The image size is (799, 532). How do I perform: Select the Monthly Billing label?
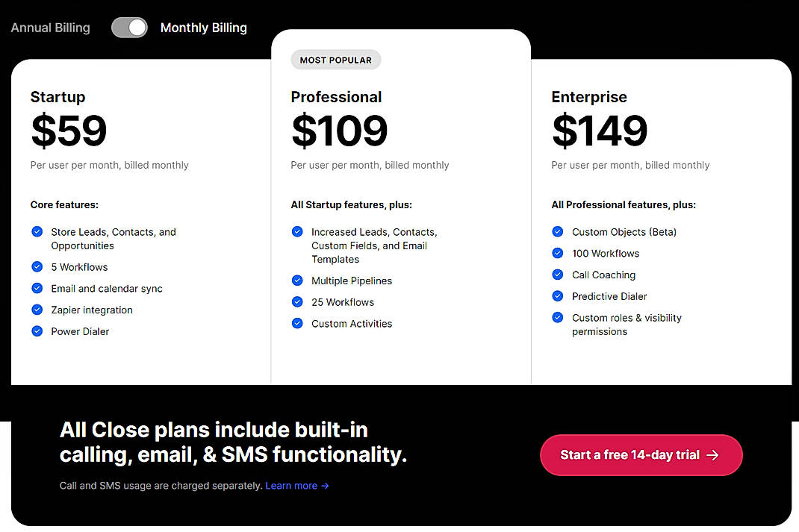point(203,28)
